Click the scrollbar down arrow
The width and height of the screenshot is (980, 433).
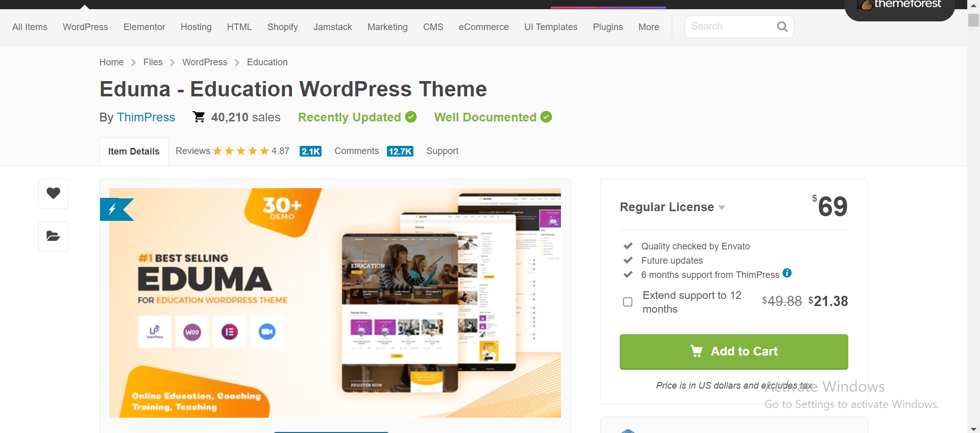coord(974,429)
